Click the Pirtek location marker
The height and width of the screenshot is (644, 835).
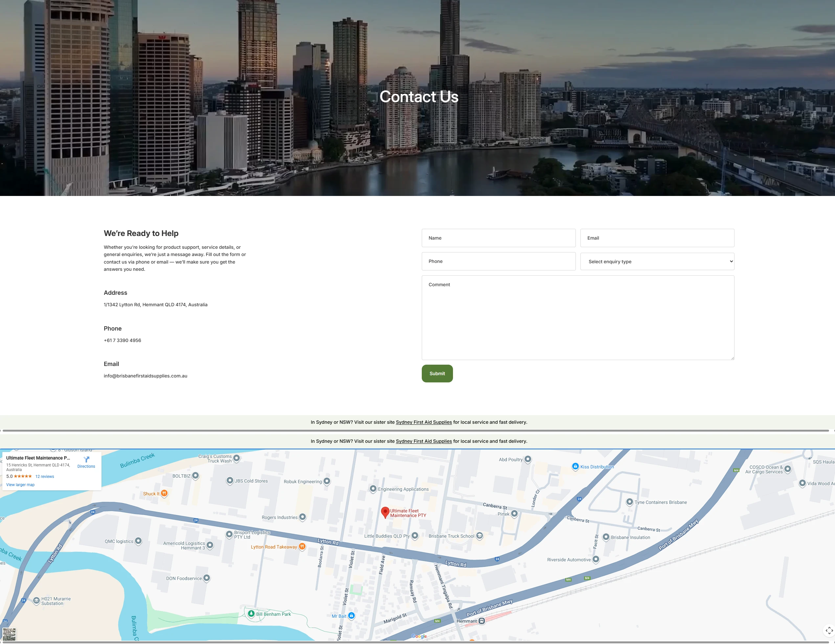(x=514, y=513)
